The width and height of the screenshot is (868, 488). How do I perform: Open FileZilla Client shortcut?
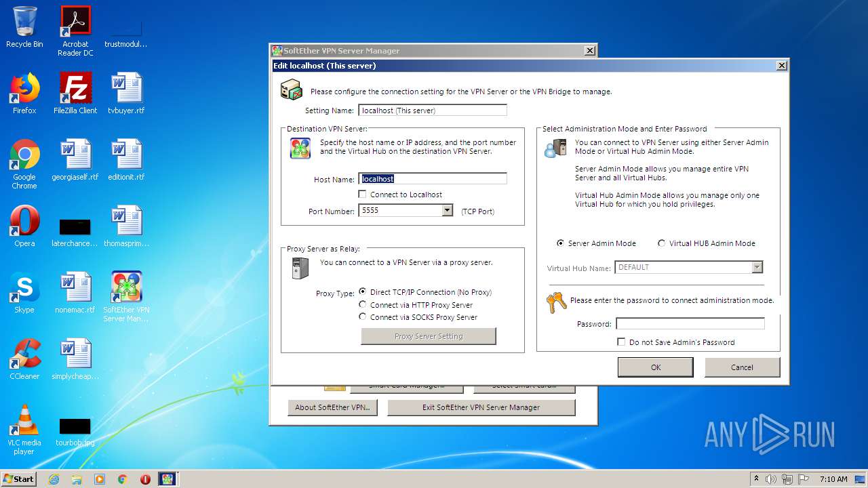pos(75,94)
